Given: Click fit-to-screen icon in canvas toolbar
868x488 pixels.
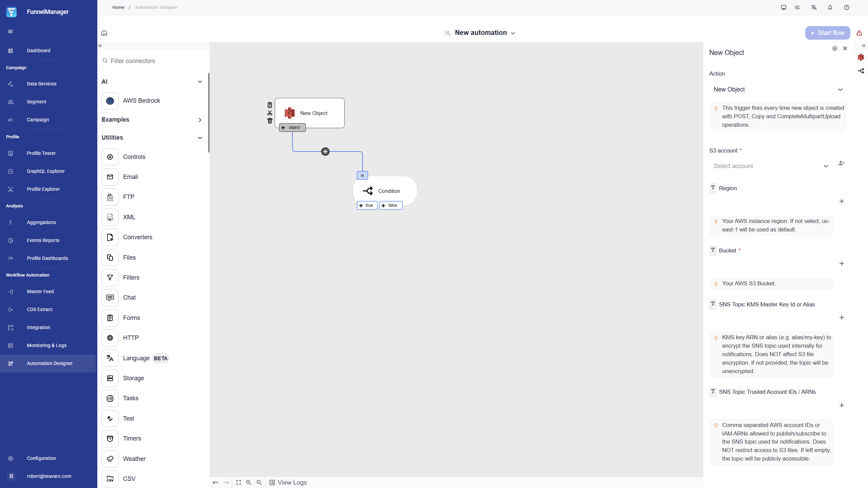Looking at the screenshot, I should pyautogui.click(x=238, y=483).
